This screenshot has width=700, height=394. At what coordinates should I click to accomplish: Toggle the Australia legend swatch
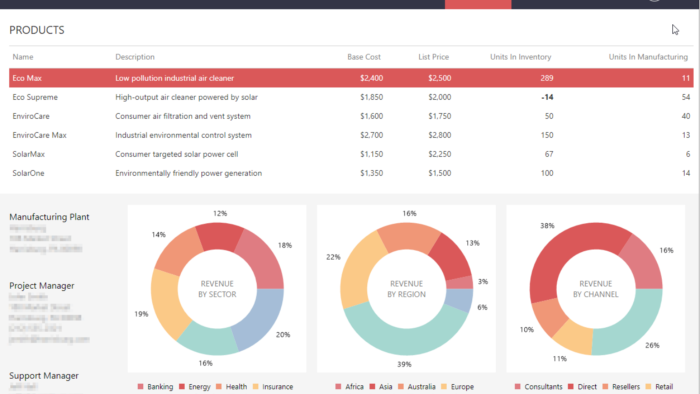tap(400, 386)
